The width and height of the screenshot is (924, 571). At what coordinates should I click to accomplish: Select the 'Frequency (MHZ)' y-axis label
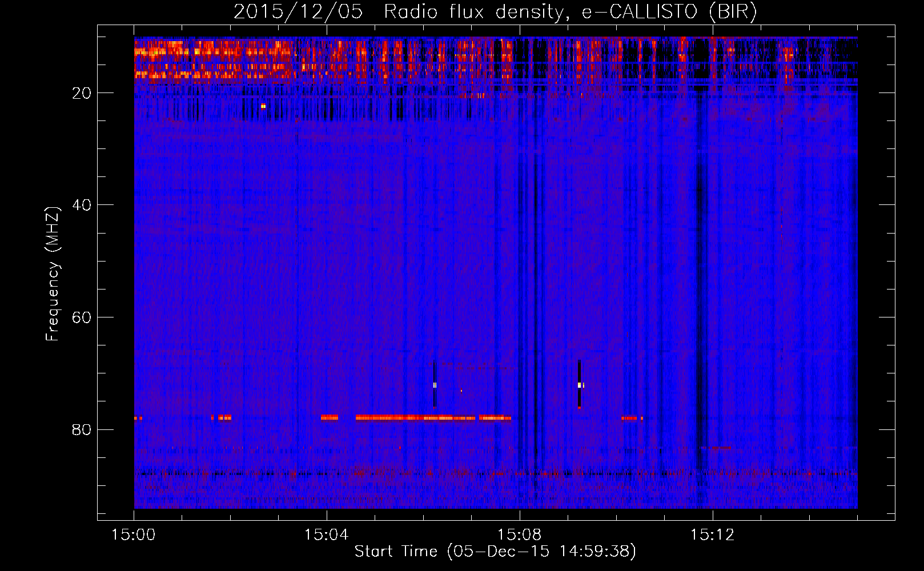(53, 274)
